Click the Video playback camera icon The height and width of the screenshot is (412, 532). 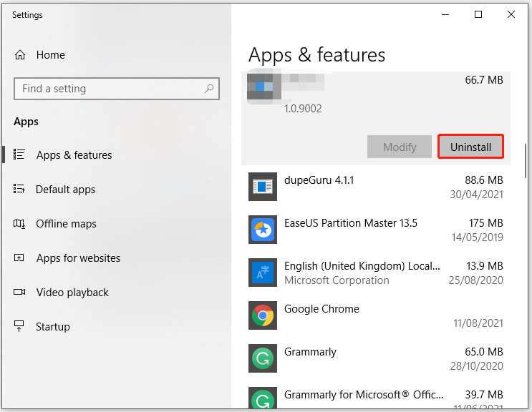click(19, 292)
